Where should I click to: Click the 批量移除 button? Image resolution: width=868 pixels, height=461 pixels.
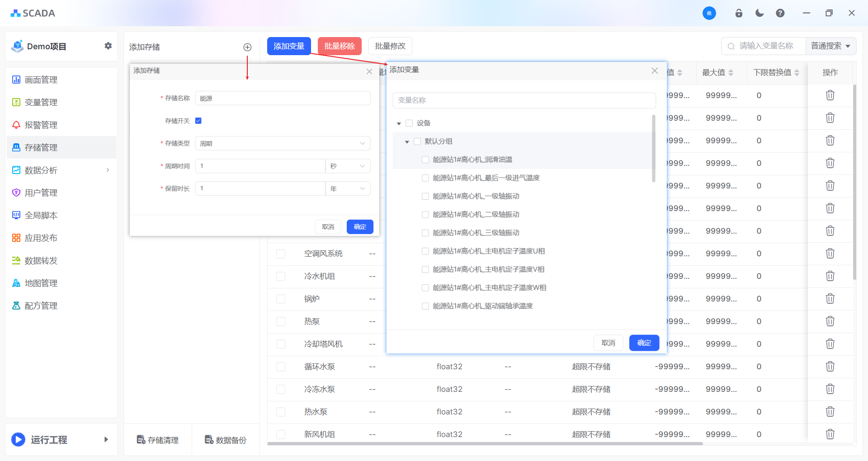pyautogui.click(x=340, y=46)
